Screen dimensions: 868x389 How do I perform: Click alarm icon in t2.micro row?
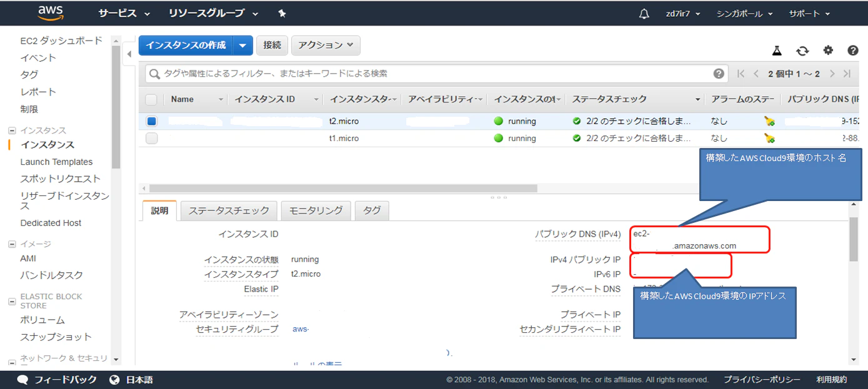tap(770, 121)
